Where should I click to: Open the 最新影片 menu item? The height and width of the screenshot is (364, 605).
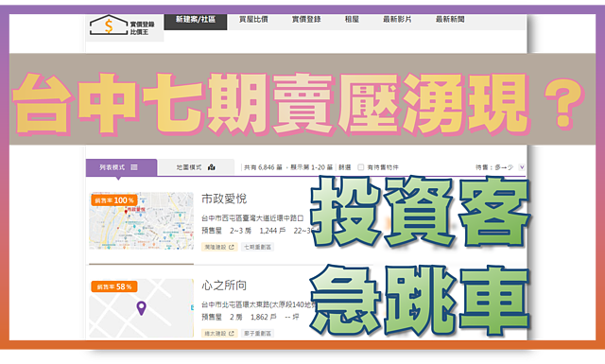pyautogui.click(x=397, y=19)
